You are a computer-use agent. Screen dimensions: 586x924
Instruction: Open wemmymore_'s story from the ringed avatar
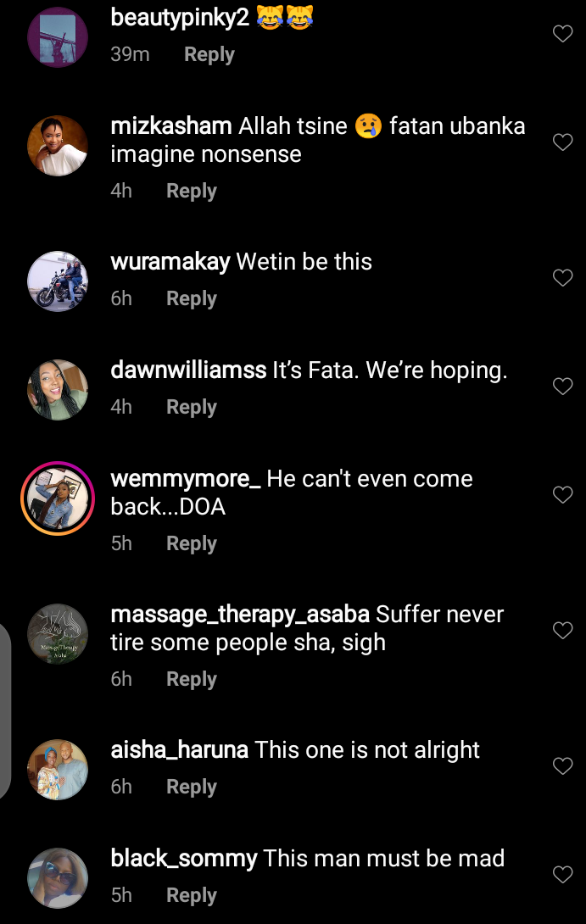(58, 498)
